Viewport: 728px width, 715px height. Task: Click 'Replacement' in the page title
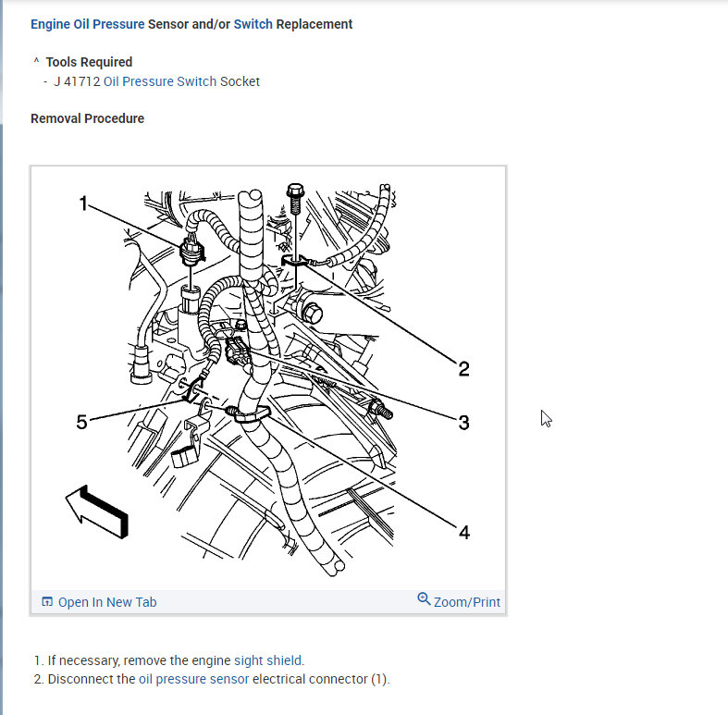pyautogui.click(x=315, y=24)
